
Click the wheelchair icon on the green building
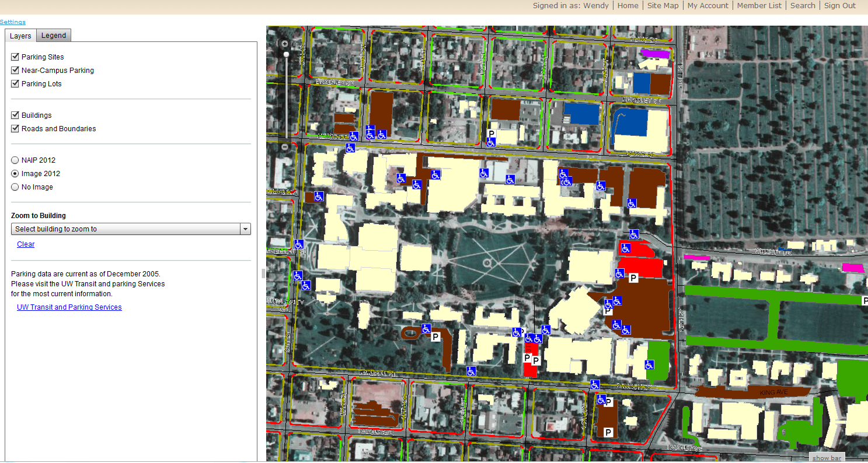(x=648, y=364)
